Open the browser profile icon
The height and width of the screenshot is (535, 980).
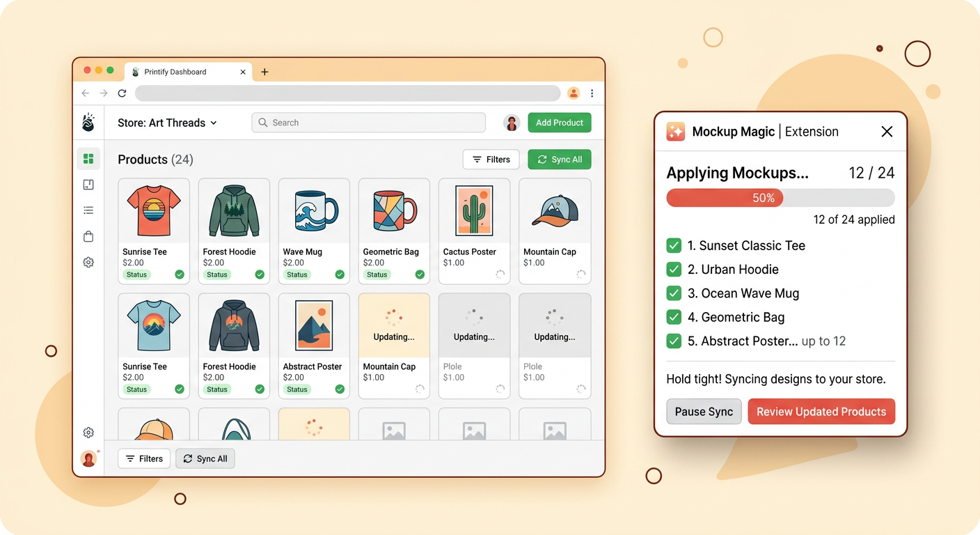(x=574, y=93)
